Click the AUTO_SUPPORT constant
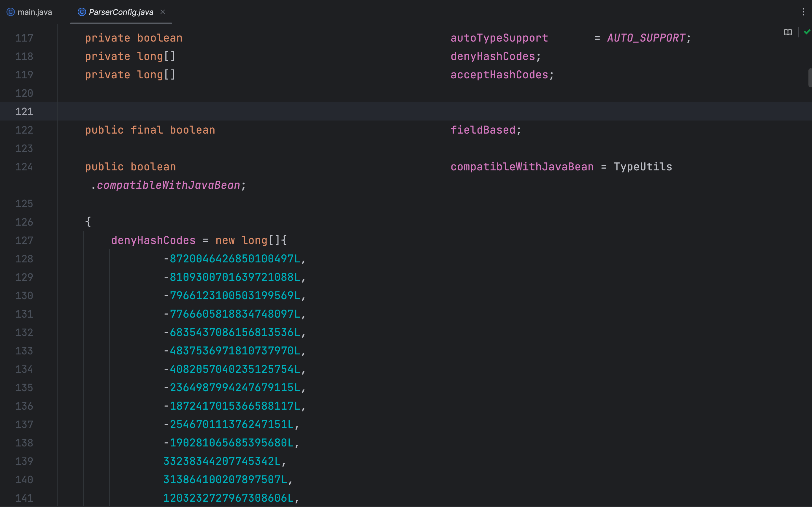 click(x=646, y=38)
